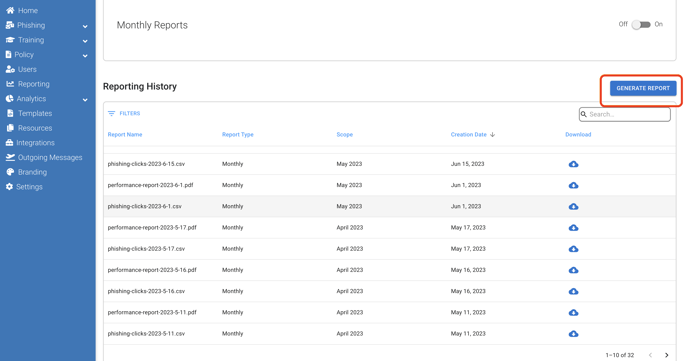Viewport: 688px width, 361px height.
Task: Click the Download column header
Action: 578,135
